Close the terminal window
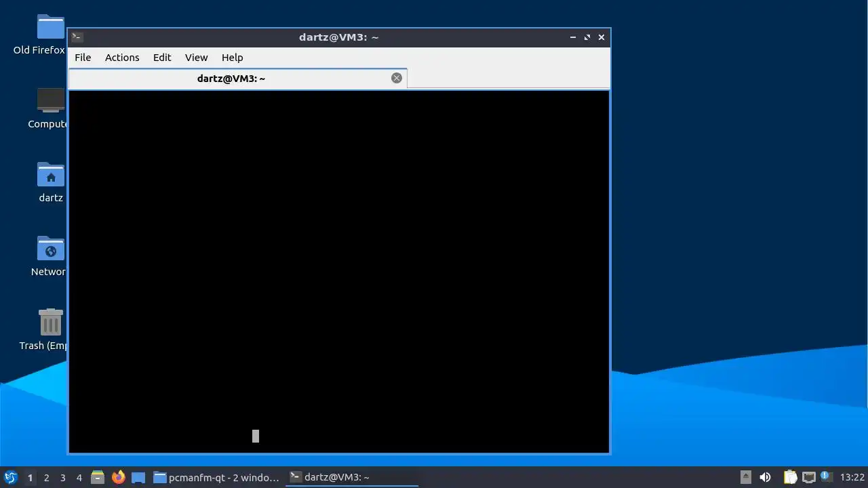 coord(601,37)
